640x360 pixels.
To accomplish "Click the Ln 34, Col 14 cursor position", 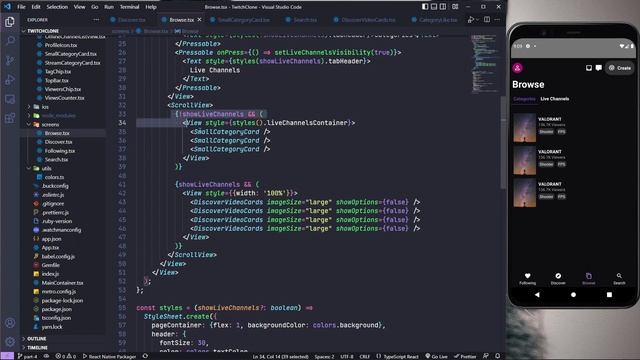I will click(x=280, y=356).
